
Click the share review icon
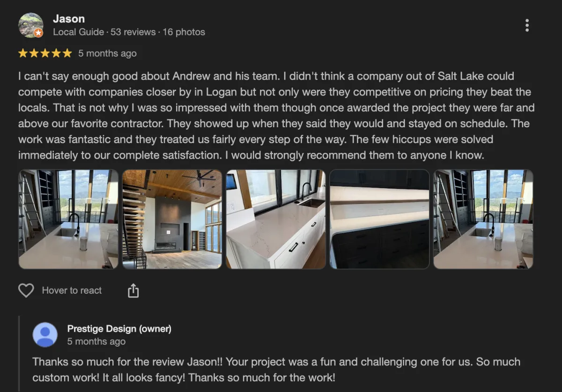tap(133, 290)
